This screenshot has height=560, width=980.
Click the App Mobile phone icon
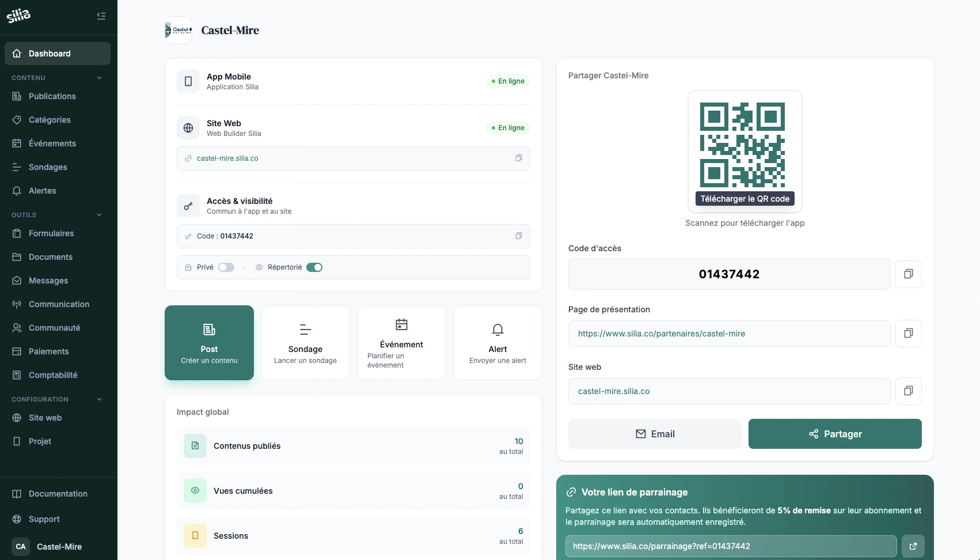188,82
